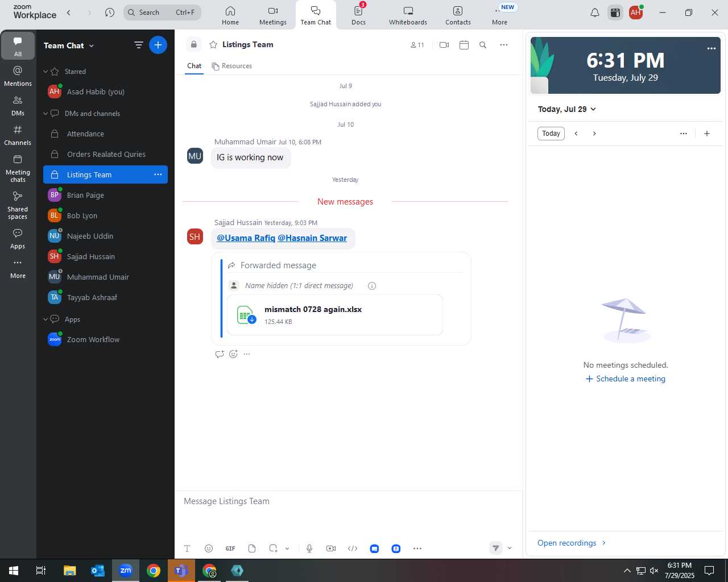Image resolution: width=728 pixels, height=582 pixels.
Task: Open Shared spaces in sidebar
Action: [x=18, y=205]
